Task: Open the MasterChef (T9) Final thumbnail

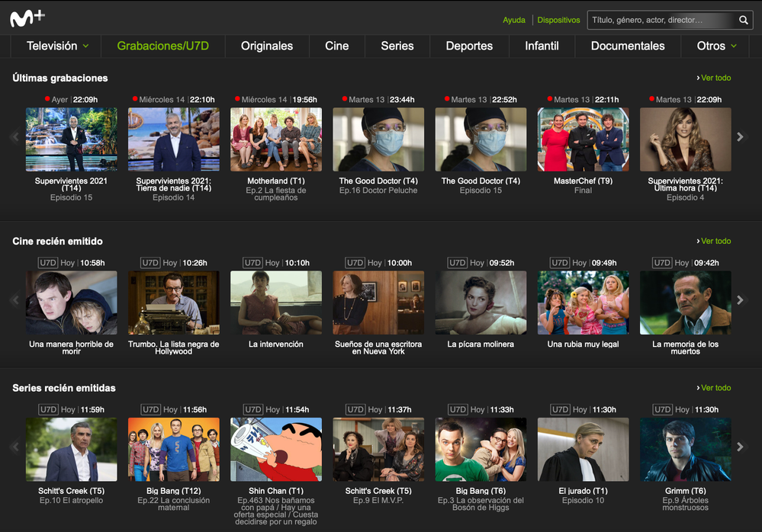Action: coord(583,139)
